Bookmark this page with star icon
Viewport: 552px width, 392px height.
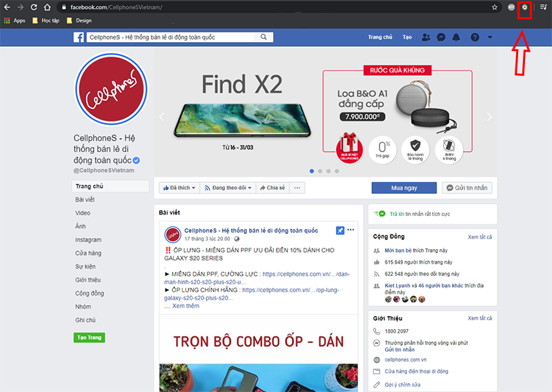pyautogui.click(x=494, y=7)
